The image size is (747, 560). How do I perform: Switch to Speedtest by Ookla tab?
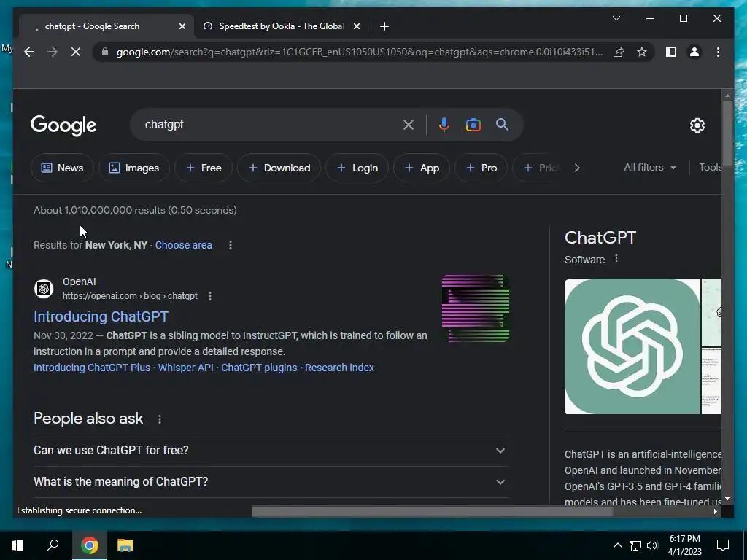[x=281, y=26]
